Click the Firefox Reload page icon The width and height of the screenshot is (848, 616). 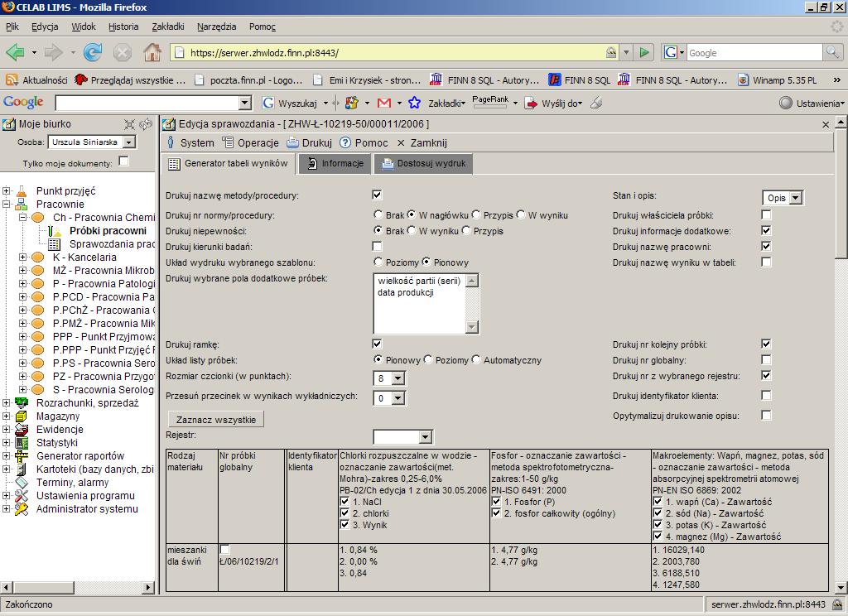pos(93,52)
